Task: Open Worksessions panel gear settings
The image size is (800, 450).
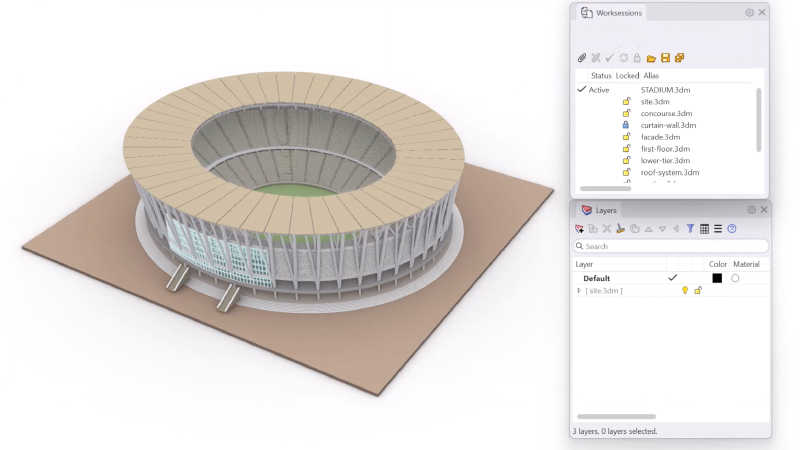Action: pos(749,13)
